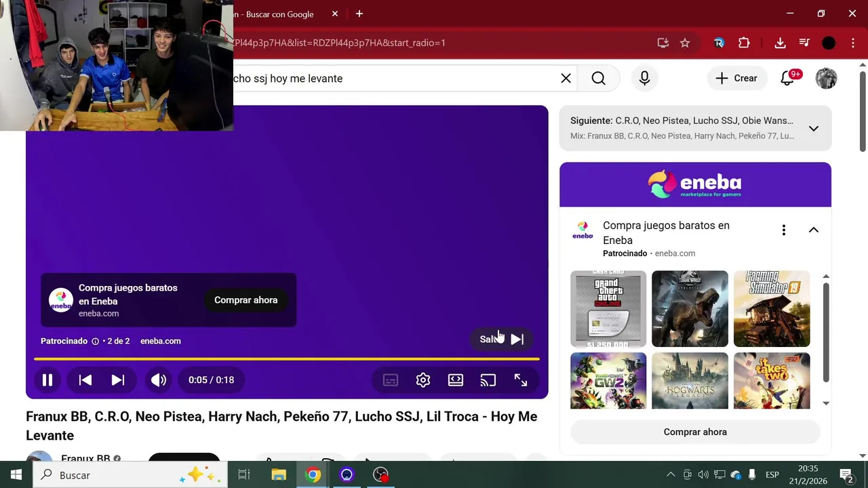Click the up arrow of the ad grid scrollbar
Image resolution: width=868 pixels, height=488 pixels.
(x=826, y=277)
